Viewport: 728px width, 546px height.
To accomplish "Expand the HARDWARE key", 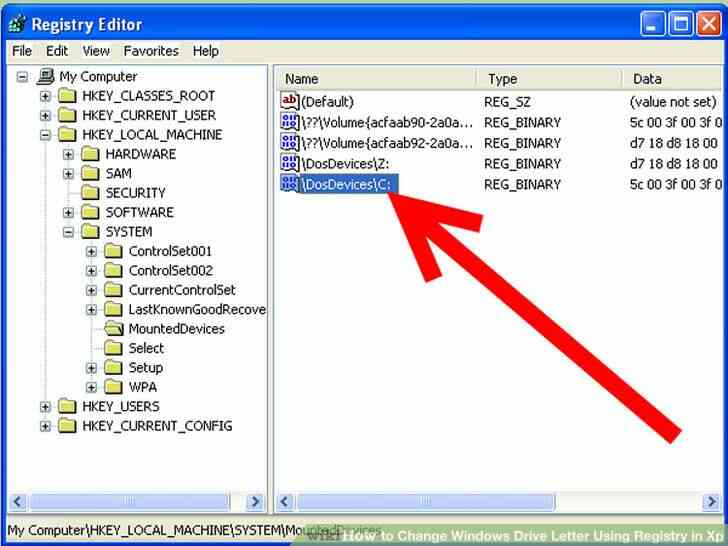I will tap(68, 154).
